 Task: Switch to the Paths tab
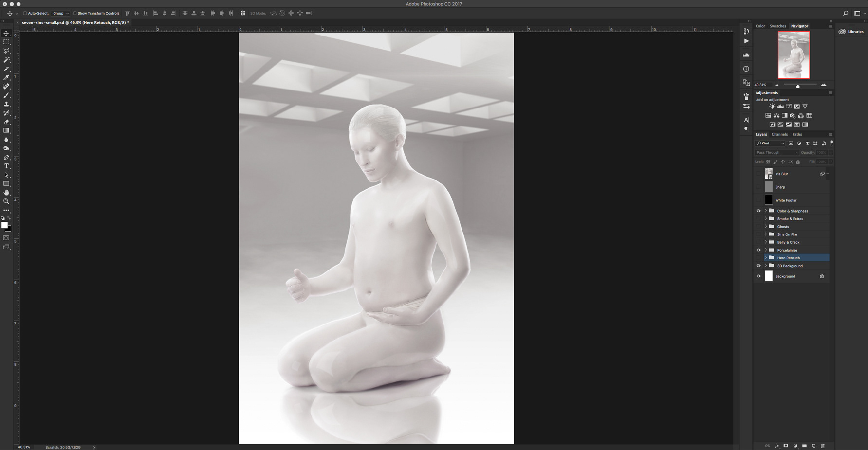click(x=797, y=134)
